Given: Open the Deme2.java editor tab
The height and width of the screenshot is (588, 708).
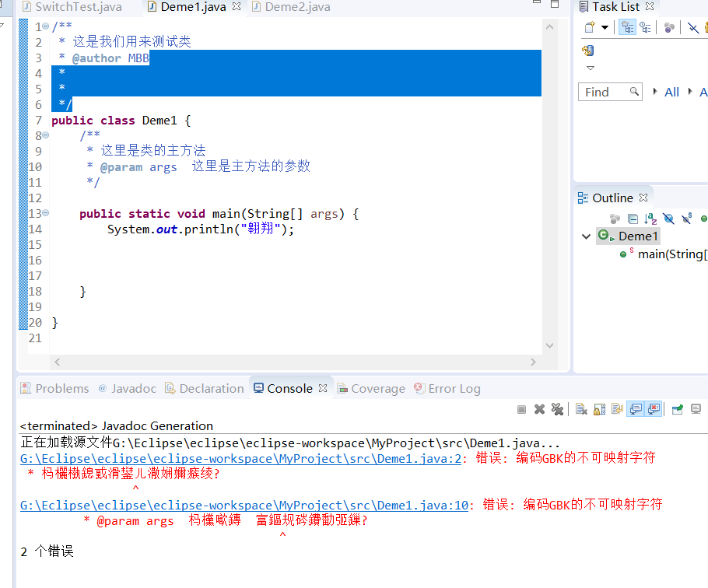Looking at the screenshot, I should [x=291, y=7].
